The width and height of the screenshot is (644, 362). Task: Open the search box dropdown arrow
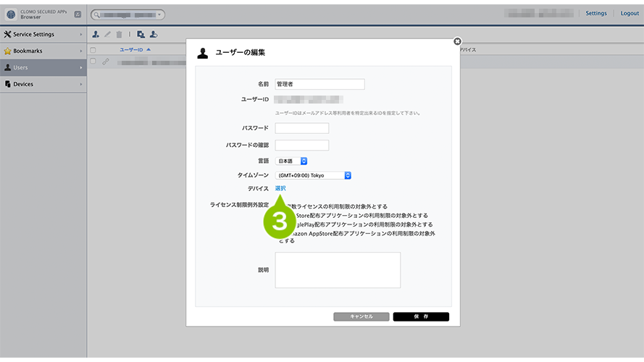[159, 14]
